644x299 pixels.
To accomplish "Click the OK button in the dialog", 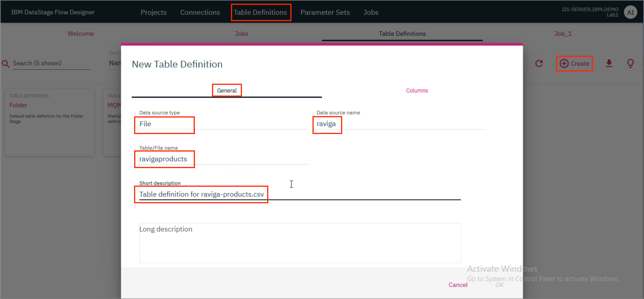I will click(500, 285).
